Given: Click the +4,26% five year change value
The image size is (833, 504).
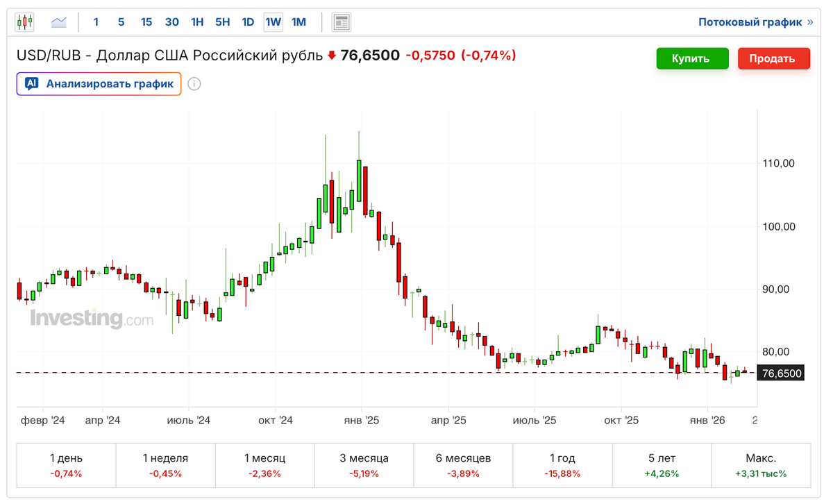Looking at the screenshot, I should (662, 473).
